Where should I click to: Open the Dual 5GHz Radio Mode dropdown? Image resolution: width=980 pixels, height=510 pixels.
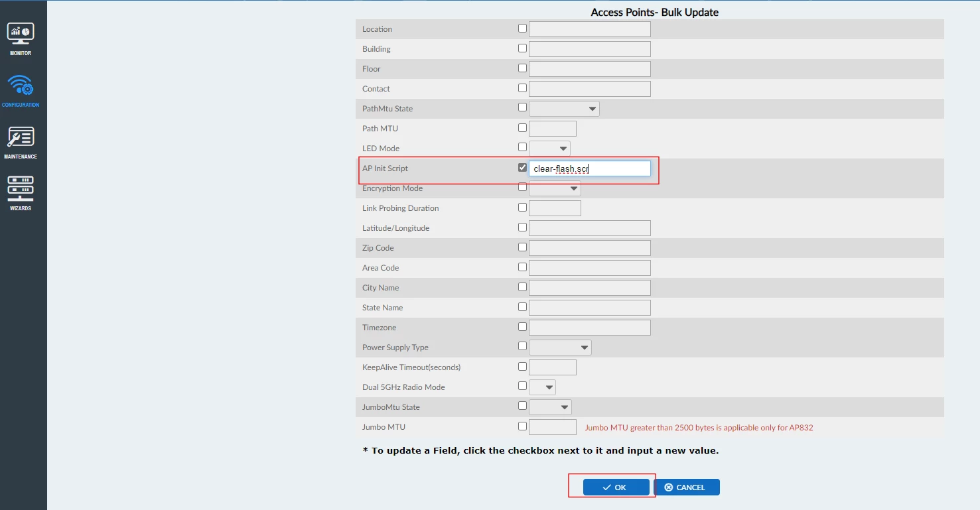tap(542, 387)
